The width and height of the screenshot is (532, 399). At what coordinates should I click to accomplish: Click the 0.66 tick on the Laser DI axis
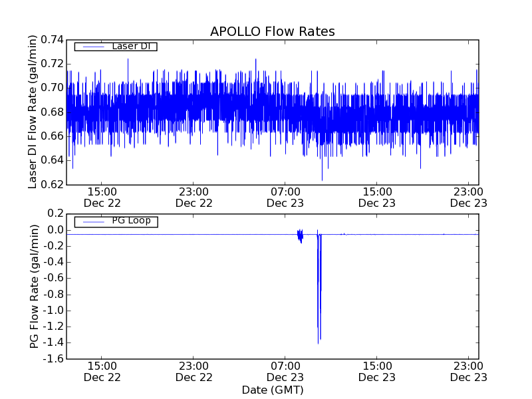tap(53, 136)
